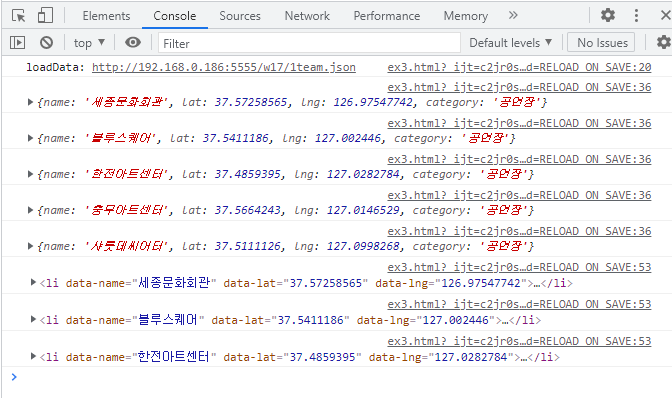672x398 pixels.
Task: Select the Console tab
Action: pyautogui.click(x=175, y=16)
